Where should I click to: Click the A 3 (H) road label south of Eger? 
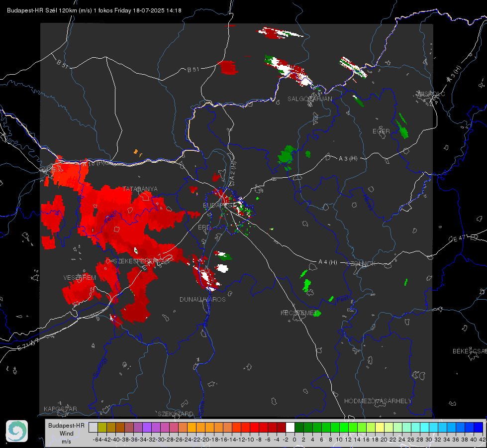[348, 159]
